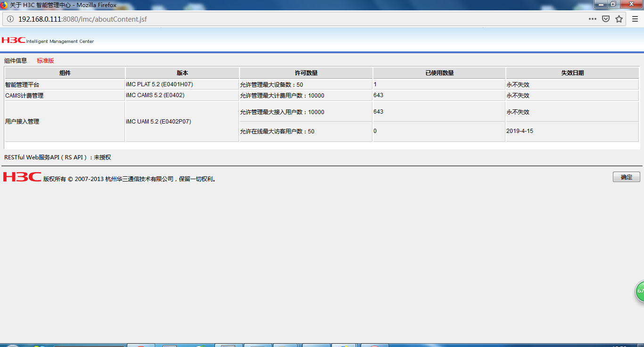Select the CAMS计费管理 component cell
644x347 pixels.
tap(65, 96)
